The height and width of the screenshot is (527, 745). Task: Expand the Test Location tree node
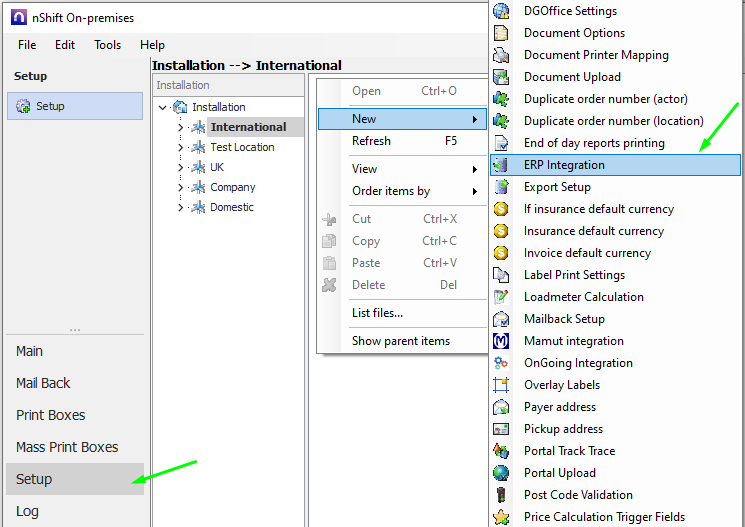pos(181,147)
